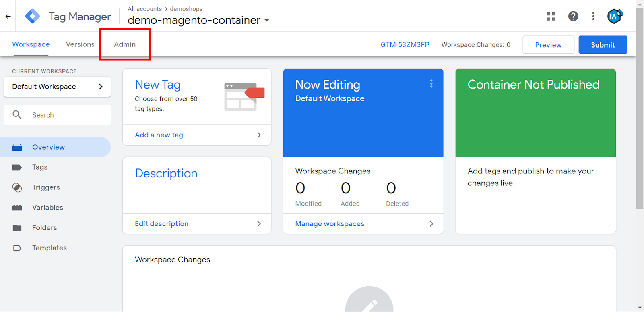
Task: Open Templates in the sidebar
Action: coord(49,248)
